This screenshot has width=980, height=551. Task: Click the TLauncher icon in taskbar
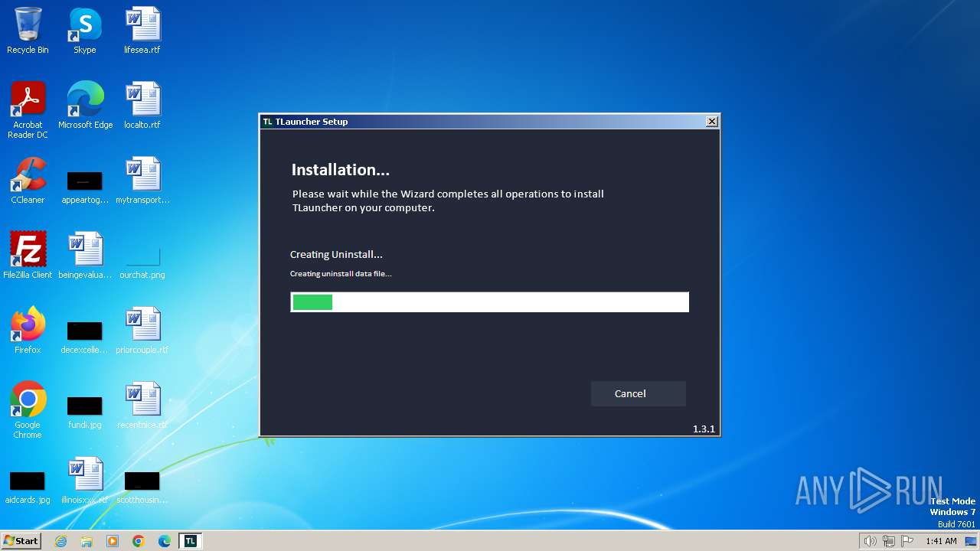point(190,541)
